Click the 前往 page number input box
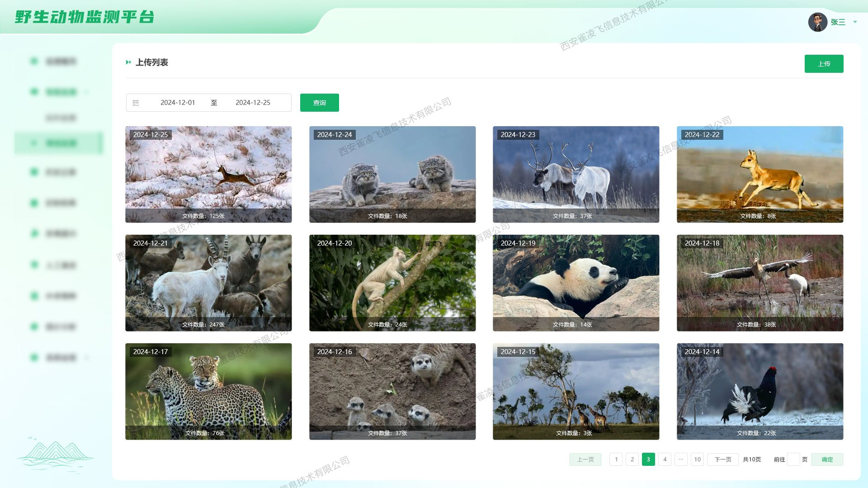The height and width of the screenshot is (488, 868). [793, 460]
